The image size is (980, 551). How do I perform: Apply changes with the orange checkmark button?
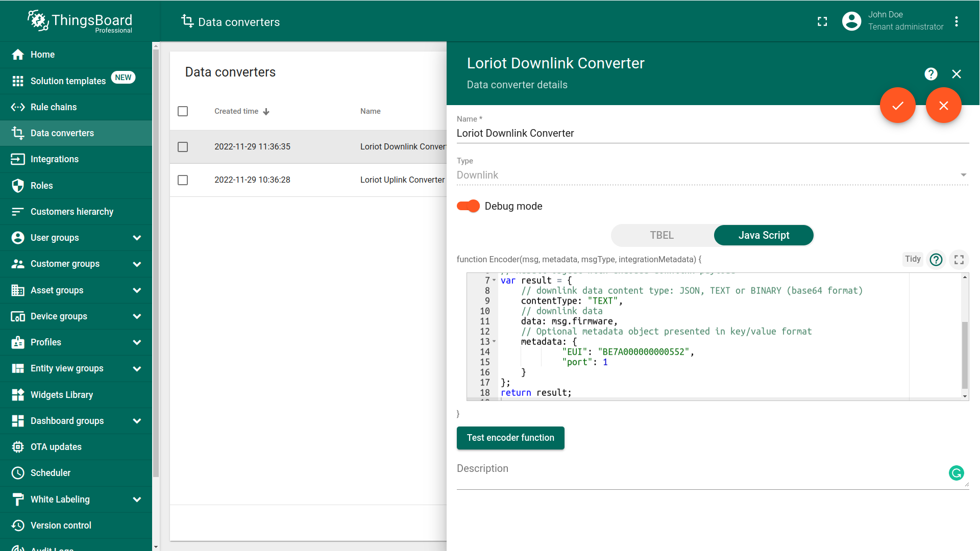[x=897, y=106]
